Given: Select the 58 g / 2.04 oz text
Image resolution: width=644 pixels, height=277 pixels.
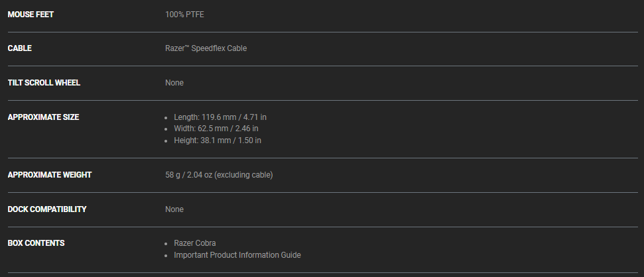Looking at the screenshot, I should (x=219, y=175).
